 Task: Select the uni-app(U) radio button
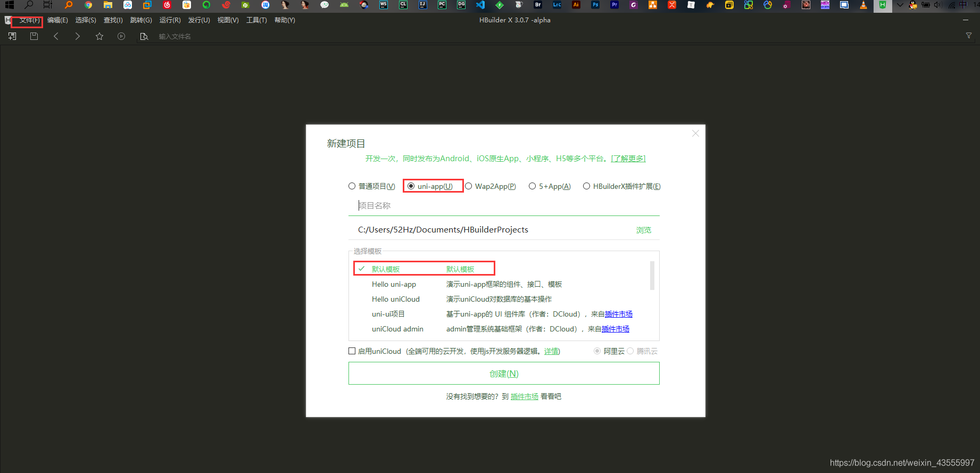click(411, 186)
